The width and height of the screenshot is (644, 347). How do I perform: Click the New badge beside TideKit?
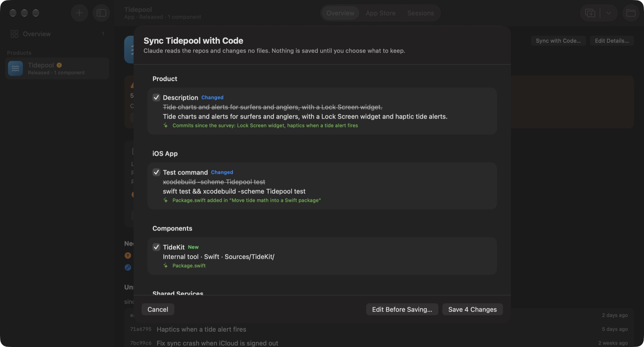click(x=193, y=247)
